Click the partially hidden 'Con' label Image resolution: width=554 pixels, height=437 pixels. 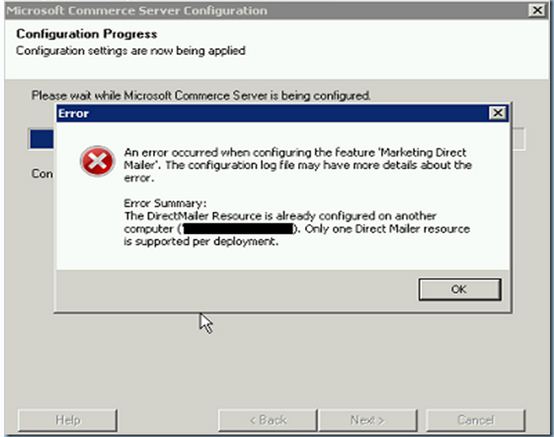(x=42, y=173)
